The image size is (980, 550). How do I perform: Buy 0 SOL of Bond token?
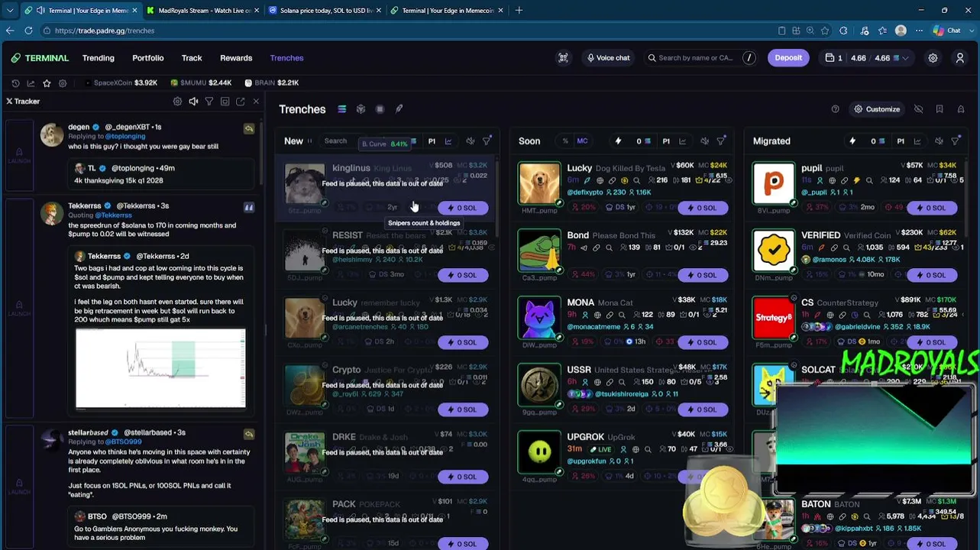pos(703,275)
